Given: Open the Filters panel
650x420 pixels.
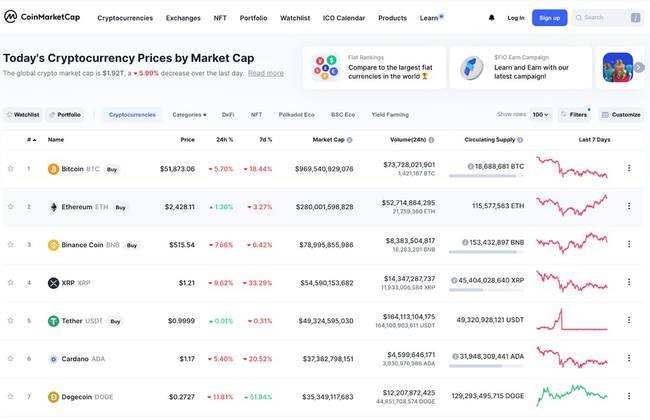Looking at the screenshot, I should coord(574,114).
